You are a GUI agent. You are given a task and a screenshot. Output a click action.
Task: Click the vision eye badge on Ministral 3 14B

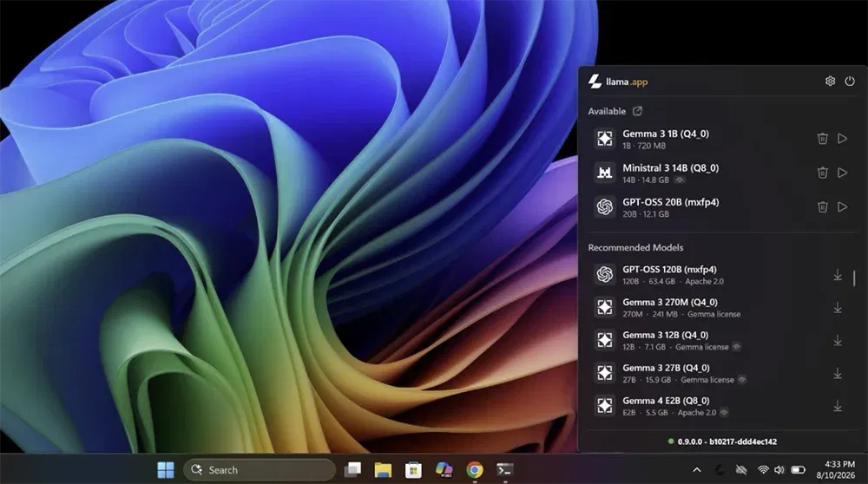680,180
